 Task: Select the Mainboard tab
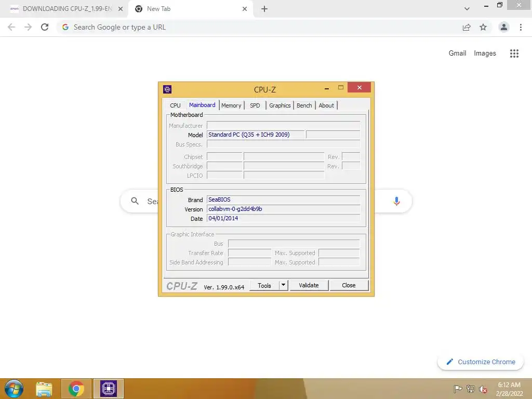(x=202, y=105)
